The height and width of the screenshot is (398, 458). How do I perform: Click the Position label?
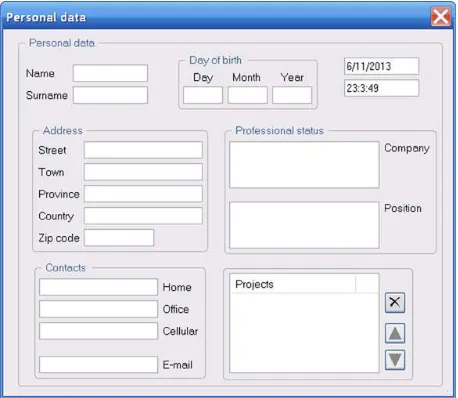pyautogui.click(x=403, y=208)
